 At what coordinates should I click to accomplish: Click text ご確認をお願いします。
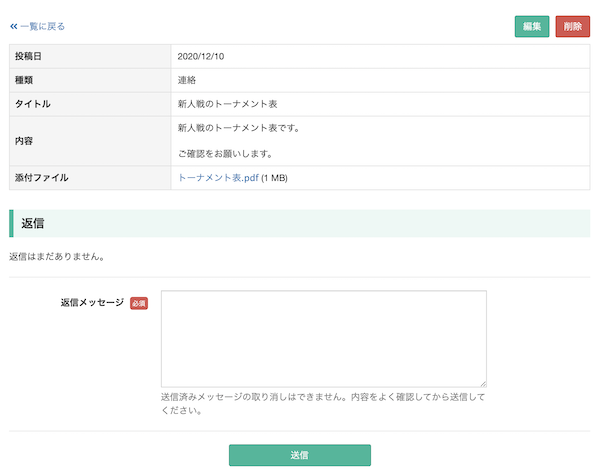(x=225, y=154)
